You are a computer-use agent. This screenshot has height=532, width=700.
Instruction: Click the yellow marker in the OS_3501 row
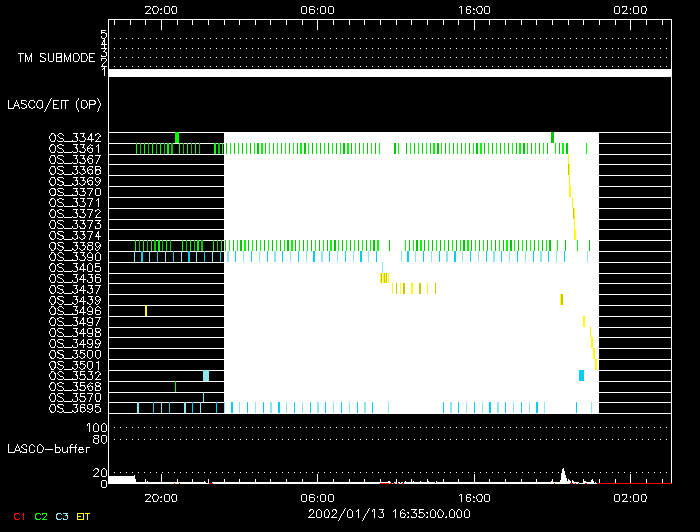(596, 365)
